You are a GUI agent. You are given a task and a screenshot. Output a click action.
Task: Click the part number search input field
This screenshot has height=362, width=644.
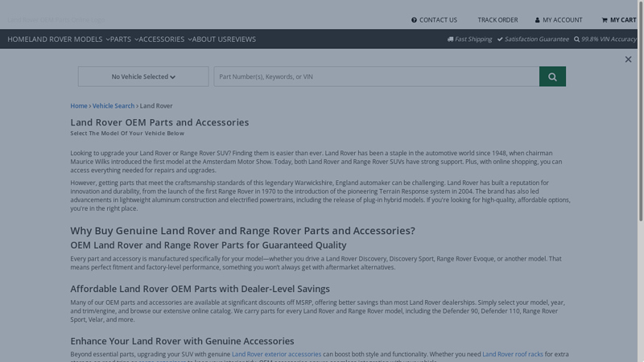pyautogui.click(x=377, y=76)
